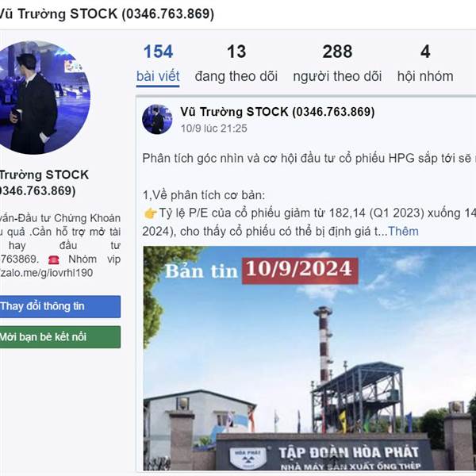Click the page title Vũ Trường STOCK header

pyautogui.click(x=106, y=14)
